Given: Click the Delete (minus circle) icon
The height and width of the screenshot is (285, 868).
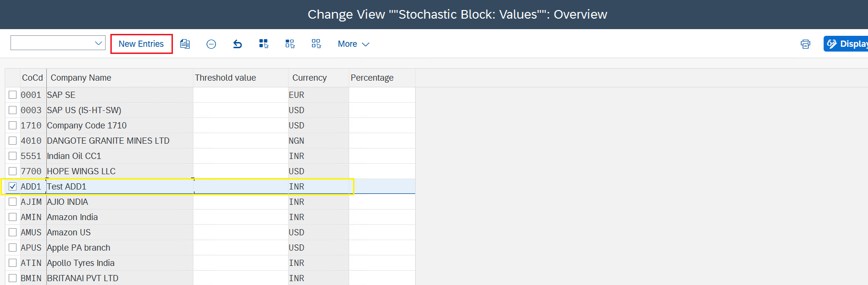Looking at the screenshot, I should coord(211,44).
